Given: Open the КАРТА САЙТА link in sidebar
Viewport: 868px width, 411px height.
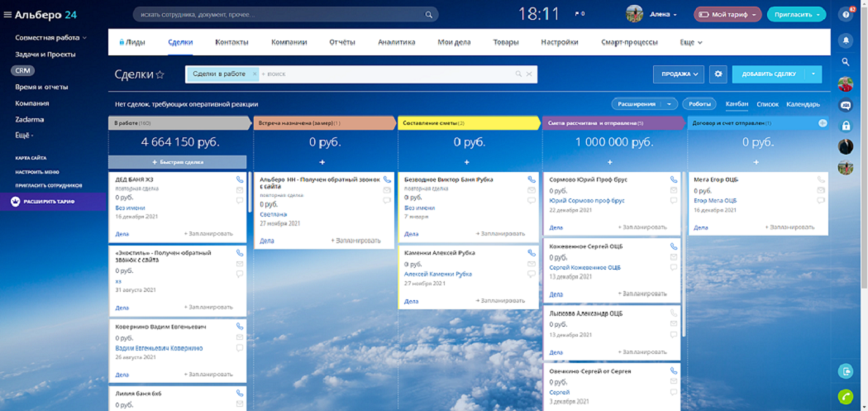Looking at the screenshot, I should click(31, 158).
